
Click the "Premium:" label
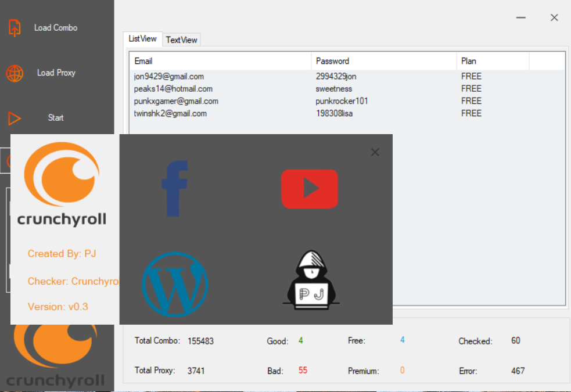(364, 371)
